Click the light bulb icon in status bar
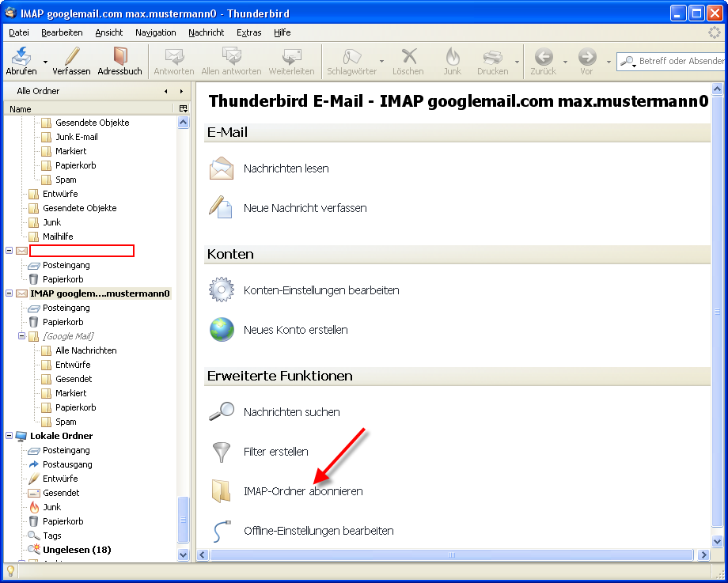Screen dimensions: 728x583 [10, 571]
